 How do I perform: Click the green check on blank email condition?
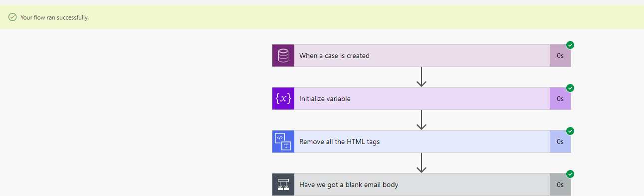[x=570, y=174]
